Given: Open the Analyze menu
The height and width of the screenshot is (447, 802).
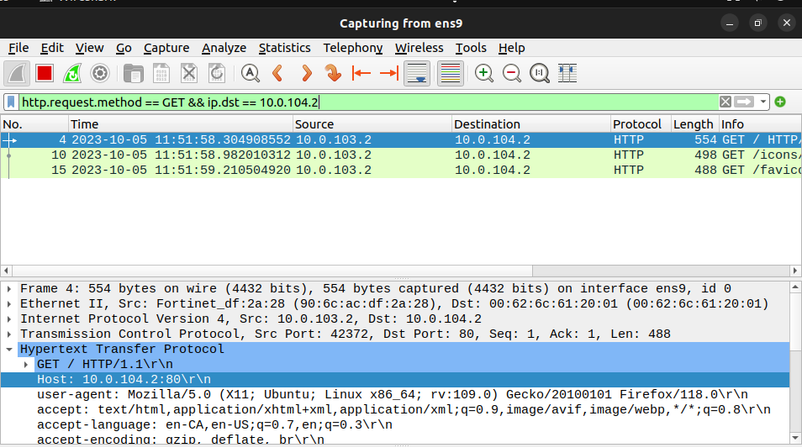Looking at the screenshot, I should click(x=224, y=48).
